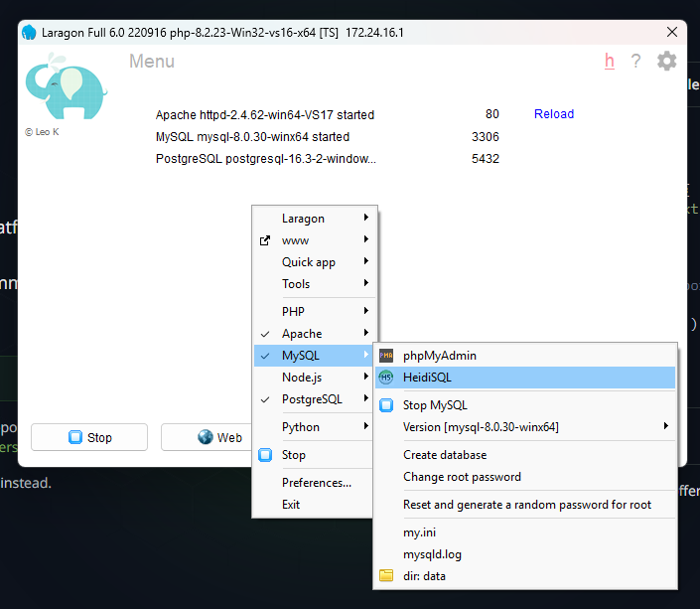
Task: Expand the Node.js submenu arrow
Action: [366, 377]
